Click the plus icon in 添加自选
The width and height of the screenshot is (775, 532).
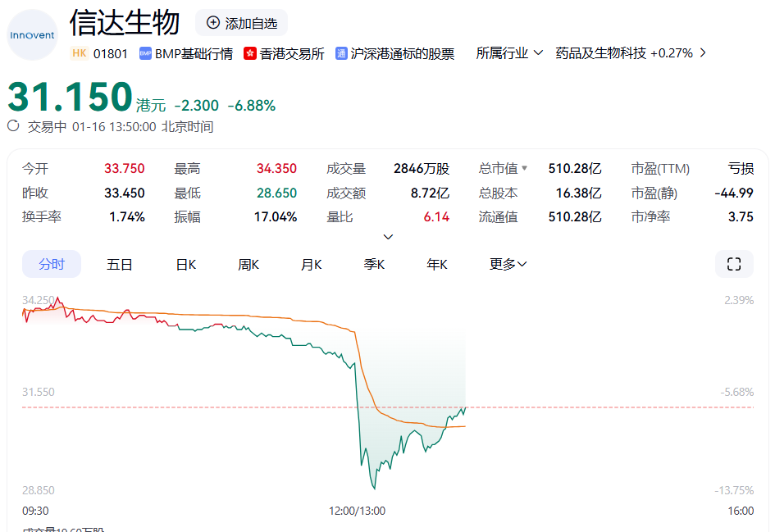213,23
